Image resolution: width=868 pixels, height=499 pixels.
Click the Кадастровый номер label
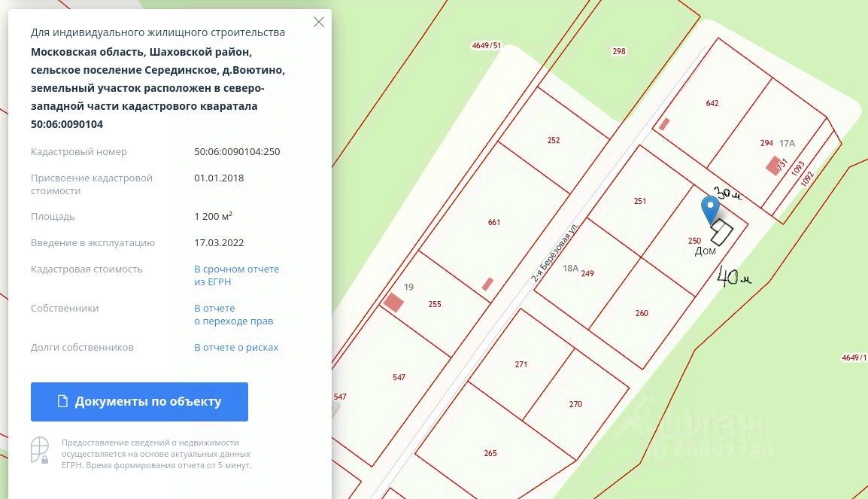[79, 152]
